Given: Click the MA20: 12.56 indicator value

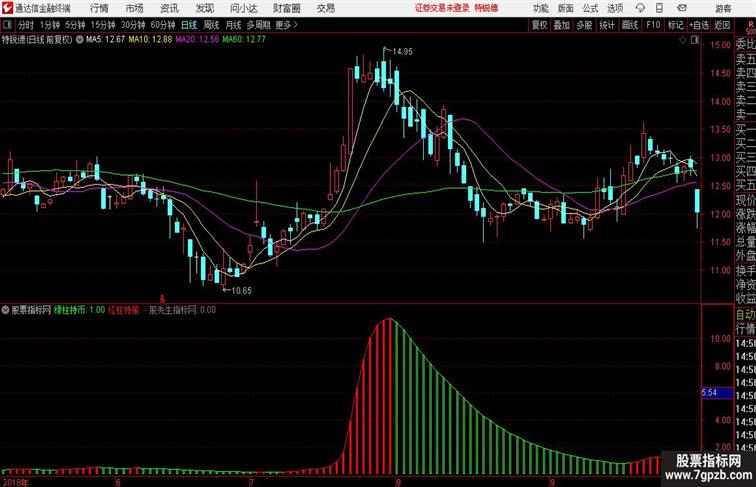Looking at the screenshot, I should point(197,40).
